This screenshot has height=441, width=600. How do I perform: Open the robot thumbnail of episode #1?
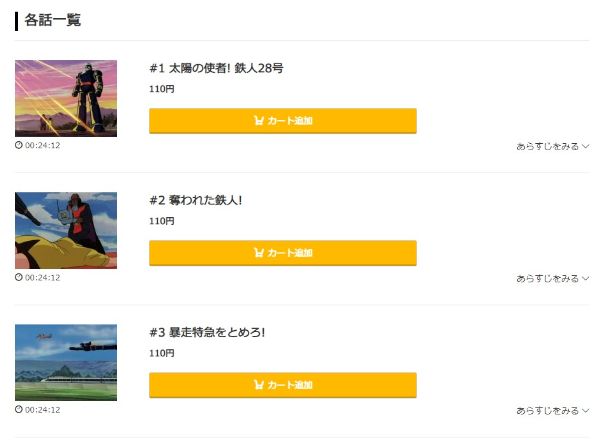click(66, 98)
